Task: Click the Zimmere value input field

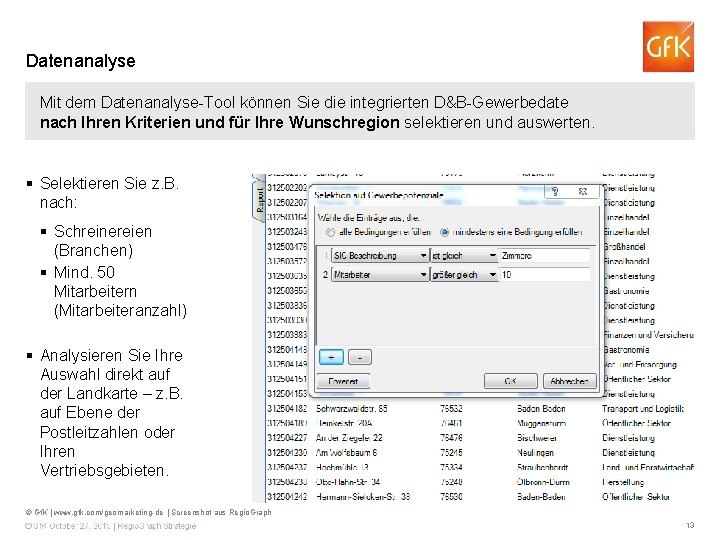Action: point(545,256)
